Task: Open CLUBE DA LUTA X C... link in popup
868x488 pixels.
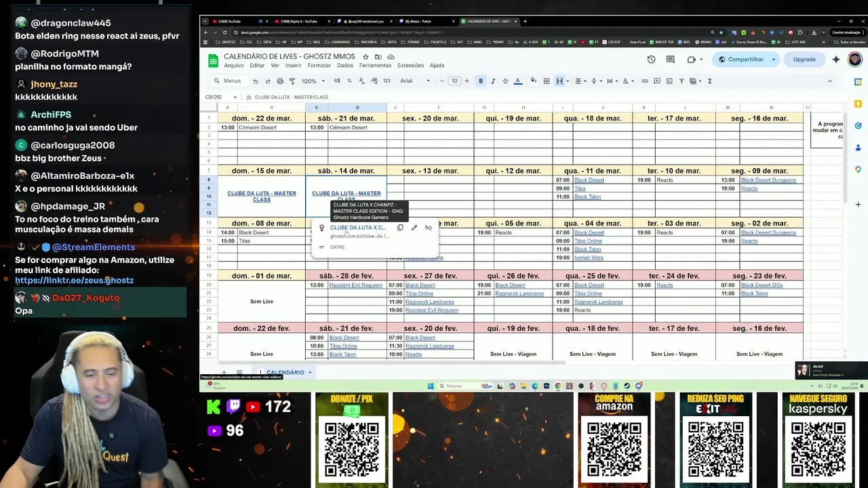Action: (x=358, y=228)
